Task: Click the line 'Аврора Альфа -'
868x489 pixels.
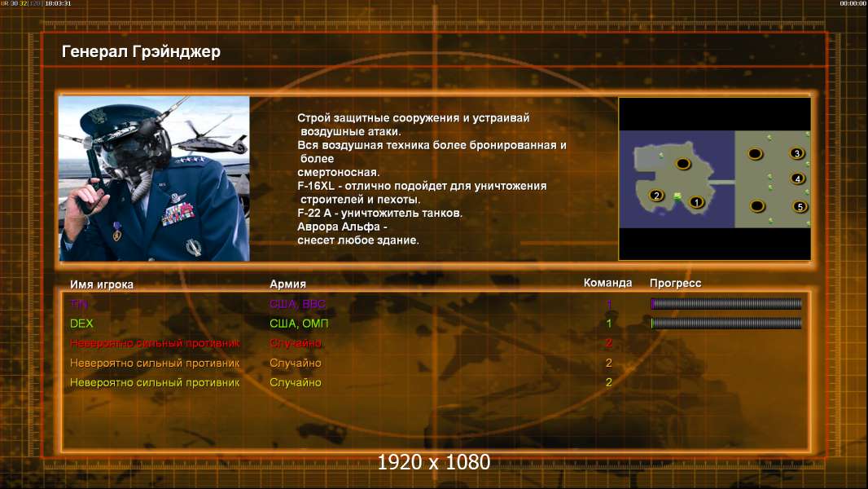Action: coord(342,227)
